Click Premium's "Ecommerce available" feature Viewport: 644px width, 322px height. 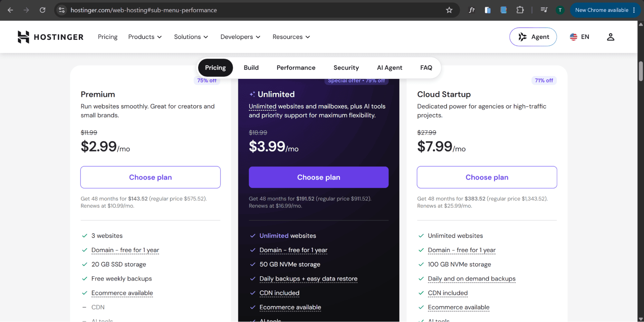click(122, 293)
